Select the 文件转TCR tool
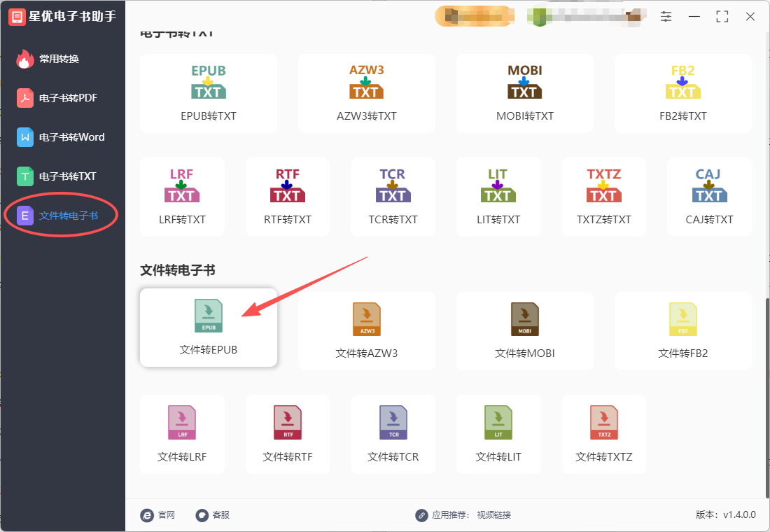This screenshot has height=532, width=770. click(393, 434)
